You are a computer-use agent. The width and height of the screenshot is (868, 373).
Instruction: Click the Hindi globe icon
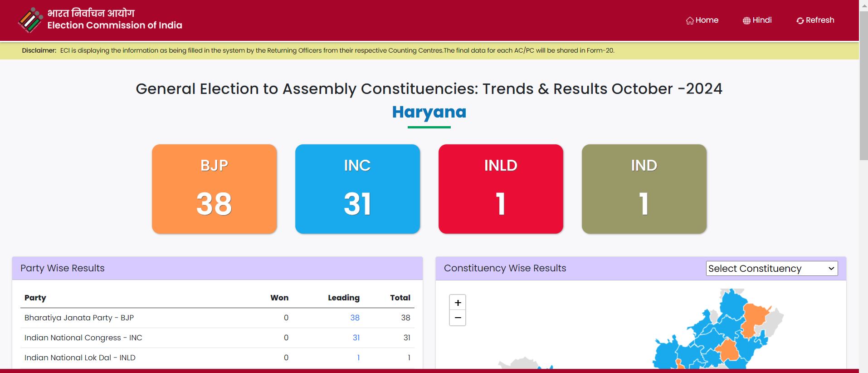746,20
